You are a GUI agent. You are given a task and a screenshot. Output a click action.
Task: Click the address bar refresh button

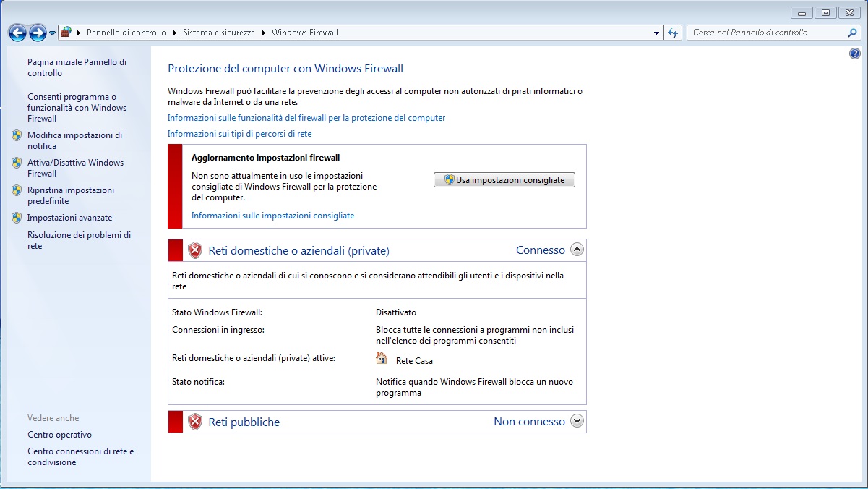point(674,33)
